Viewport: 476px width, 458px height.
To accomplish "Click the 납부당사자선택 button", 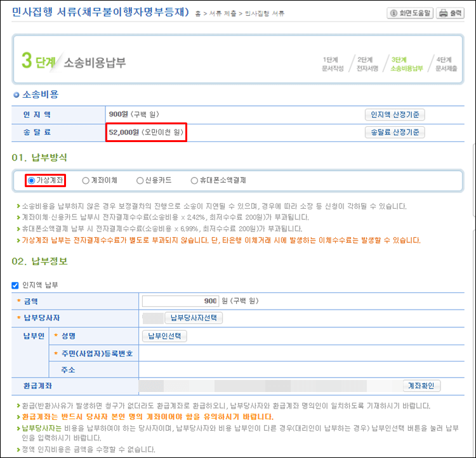I will [194, 318].
